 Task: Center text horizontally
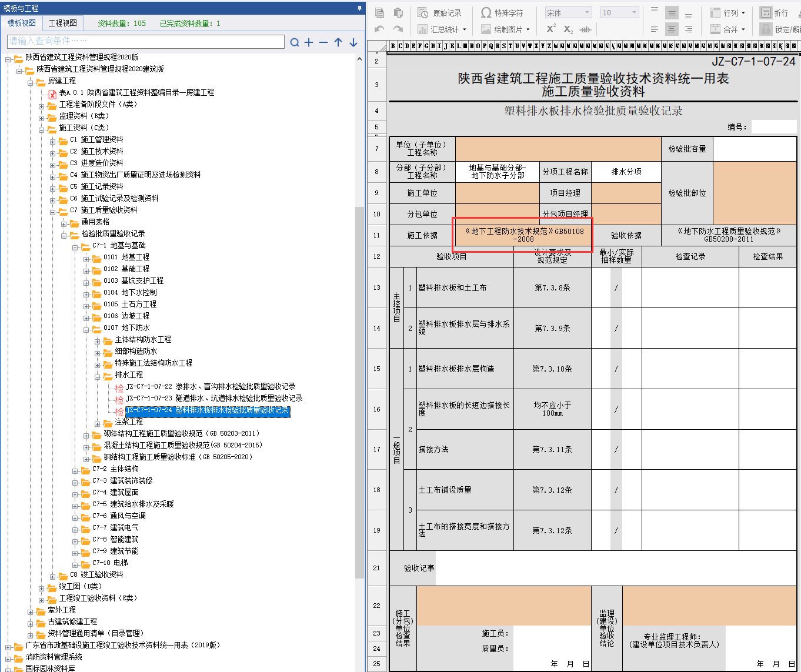pyautogui.click(x=672, y=29)
